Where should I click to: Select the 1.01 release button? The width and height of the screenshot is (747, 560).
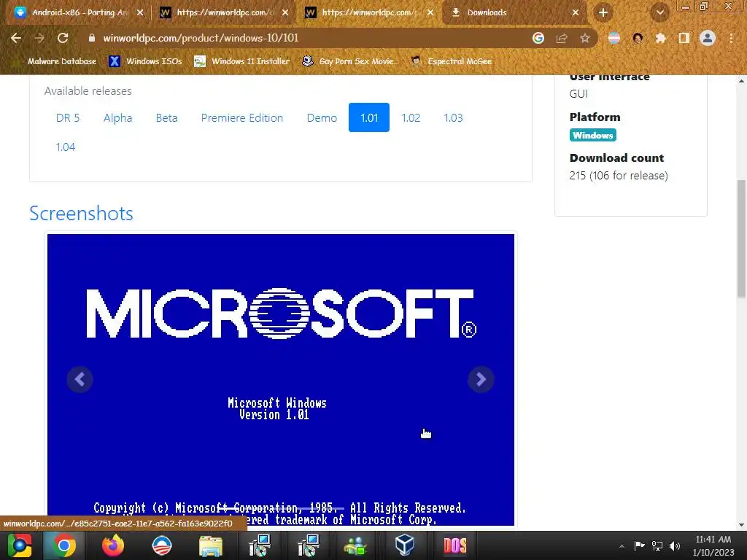368,117
